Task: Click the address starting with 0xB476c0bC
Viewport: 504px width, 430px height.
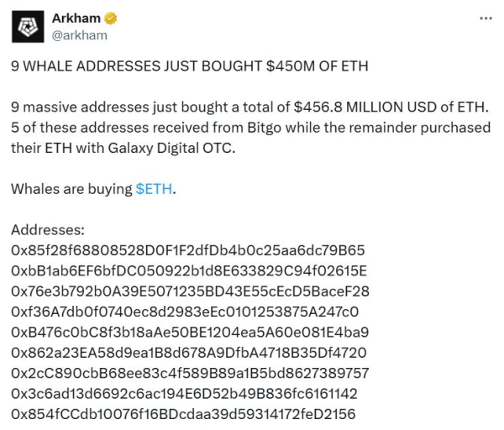Action: [x=190, y=332]
